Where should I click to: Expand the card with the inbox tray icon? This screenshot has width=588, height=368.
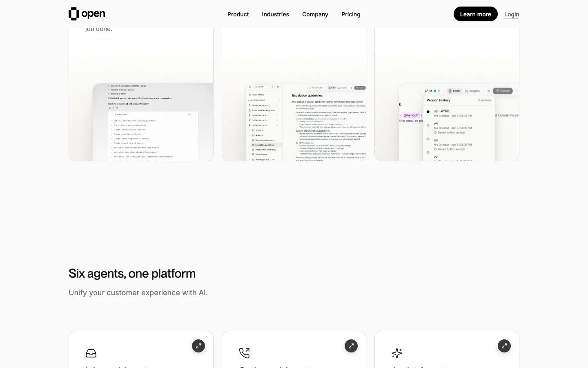(198, 346)
